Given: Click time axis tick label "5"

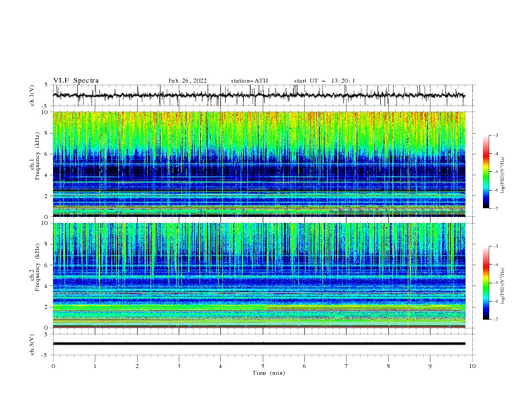Looking at the screenshot, I should tap(263, 366).
